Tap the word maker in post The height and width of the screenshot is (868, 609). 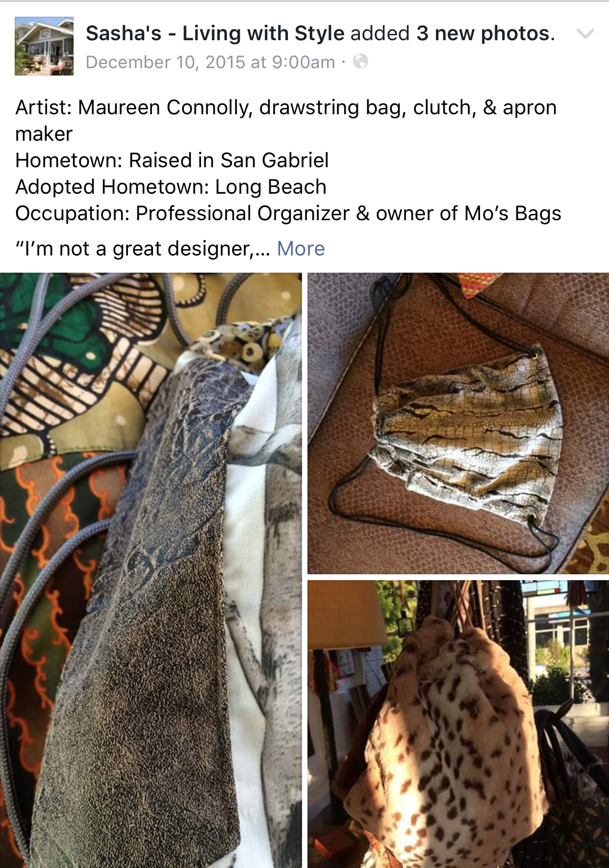coord(44,134)
